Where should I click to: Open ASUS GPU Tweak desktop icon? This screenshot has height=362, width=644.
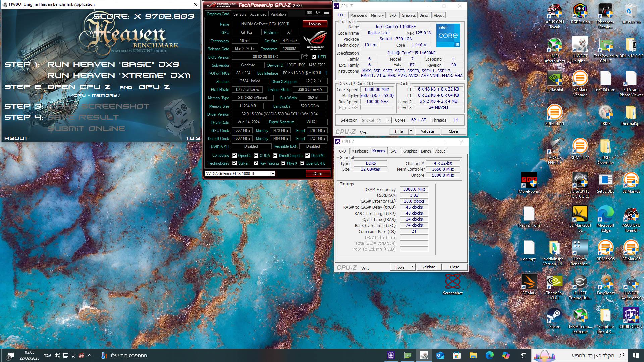pos(554,16)
